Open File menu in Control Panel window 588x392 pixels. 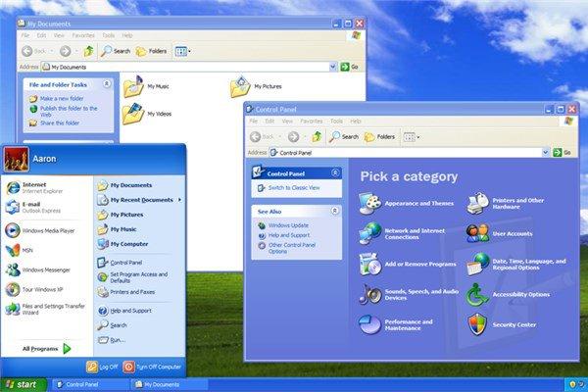point(254,121)
